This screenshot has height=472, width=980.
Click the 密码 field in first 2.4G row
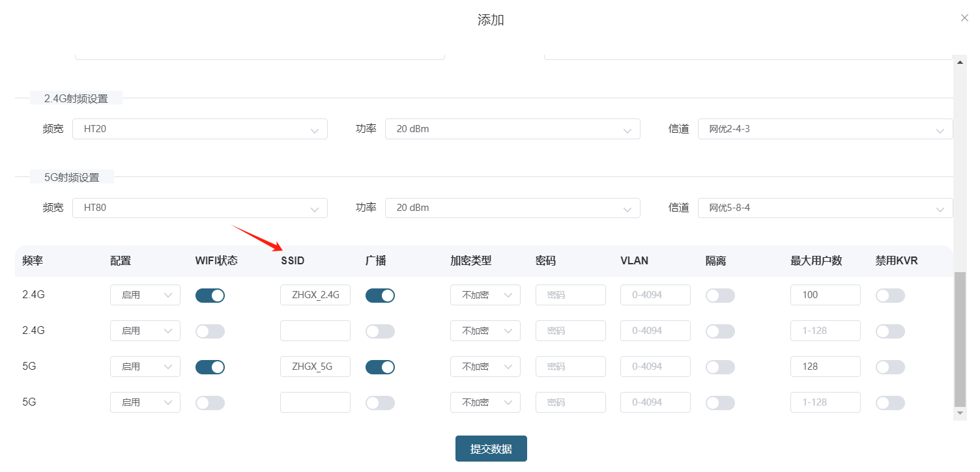570,296
